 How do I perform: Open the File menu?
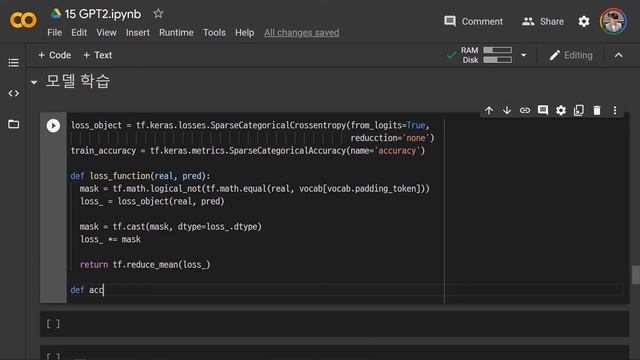tap(54, 33)
